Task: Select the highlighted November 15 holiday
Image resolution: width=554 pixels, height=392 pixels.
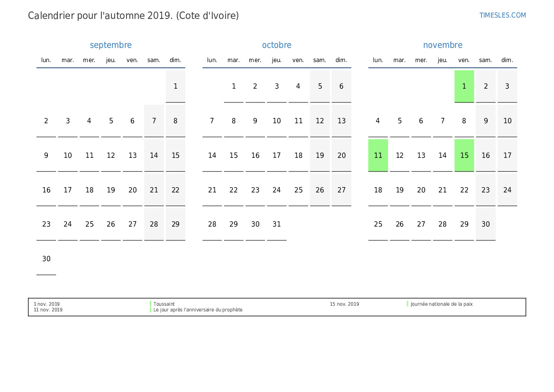Action: coord(464,155)
